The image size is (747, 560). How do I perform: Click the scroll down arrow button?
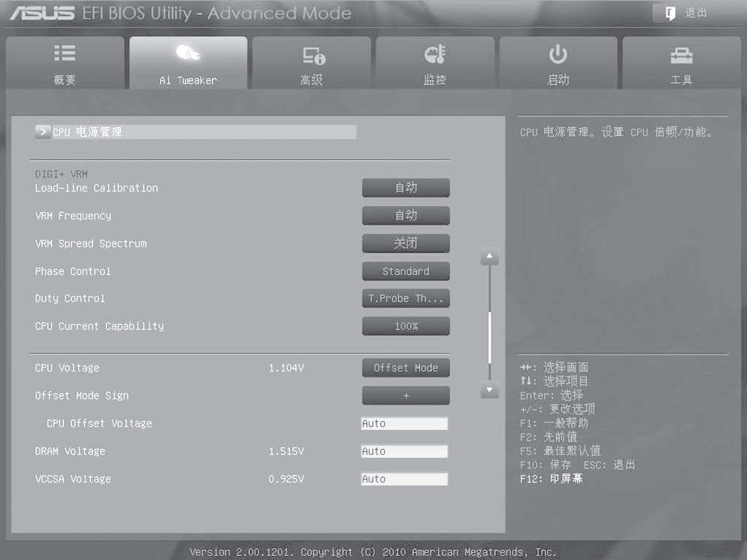pyautogui.click(x=489, y=390)
